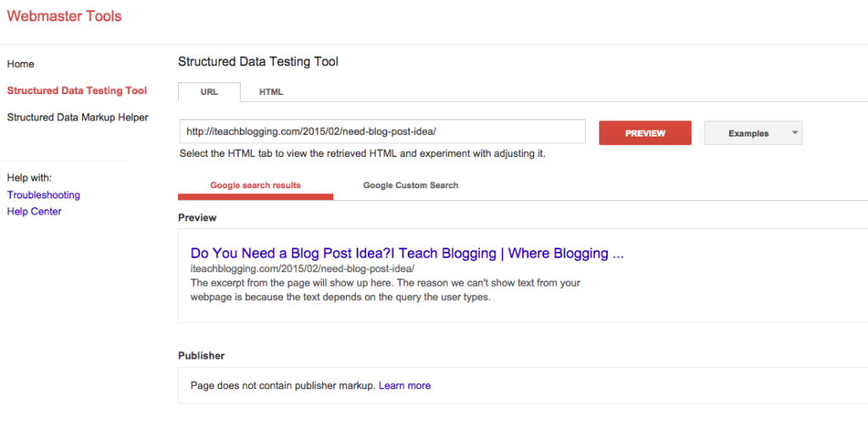Image resolution: width=868 pixels, height=429 pixels.
Task: Click the Webmaster Tools header title
Action: click(64, 17)
